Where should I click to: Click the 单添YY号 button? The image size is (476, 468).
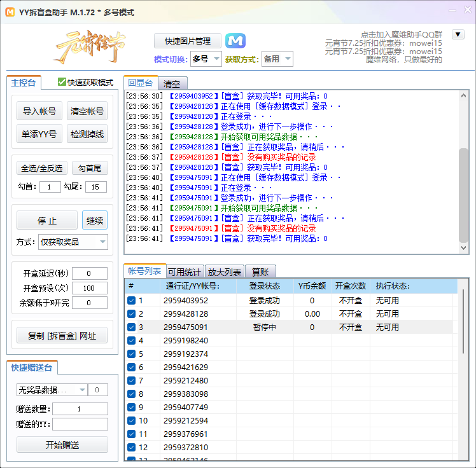coord(39,134)
